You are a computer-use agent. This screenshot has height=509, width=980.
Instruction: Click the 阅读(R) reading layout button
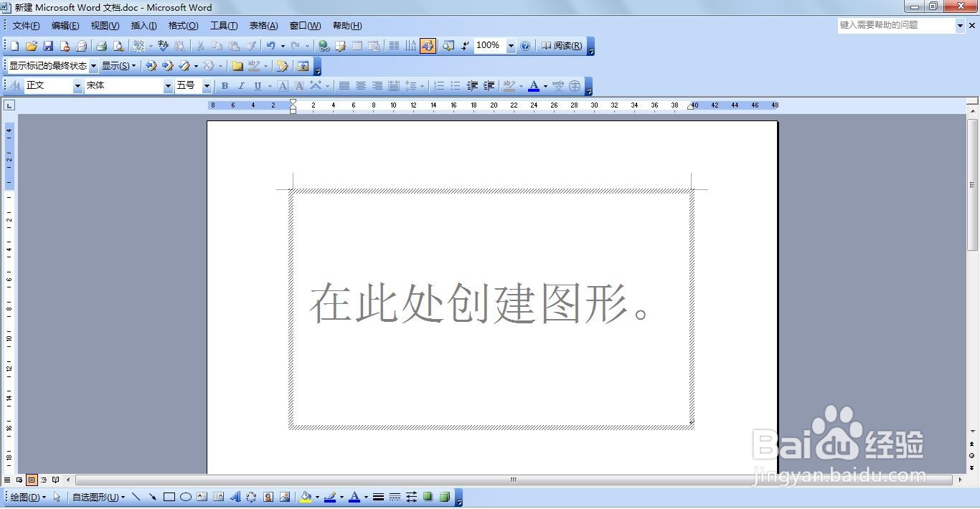click(x=562, y=46)
